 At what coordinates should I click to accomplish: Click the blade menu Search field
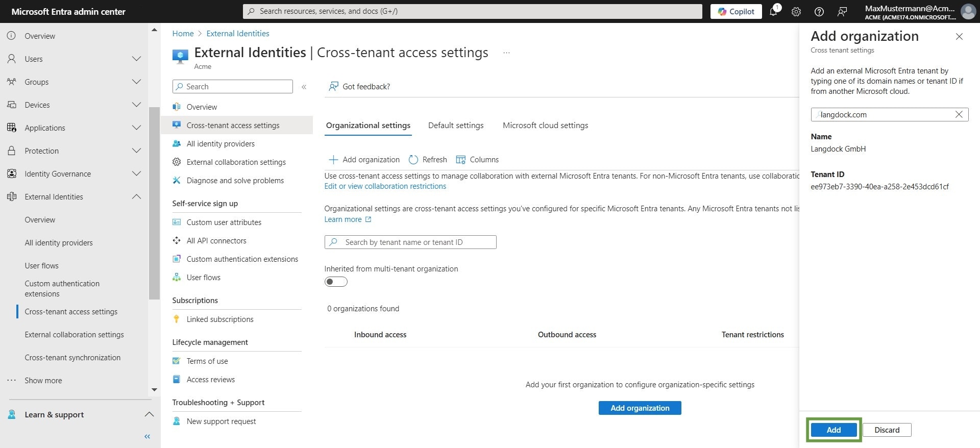coord(233,86)
